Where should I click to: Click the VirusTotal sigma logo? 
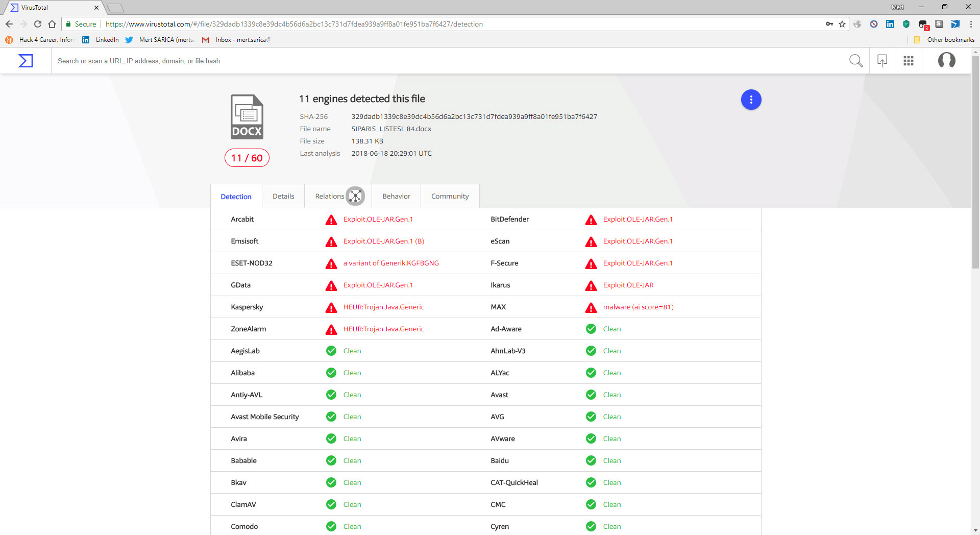tap(26, 61)
